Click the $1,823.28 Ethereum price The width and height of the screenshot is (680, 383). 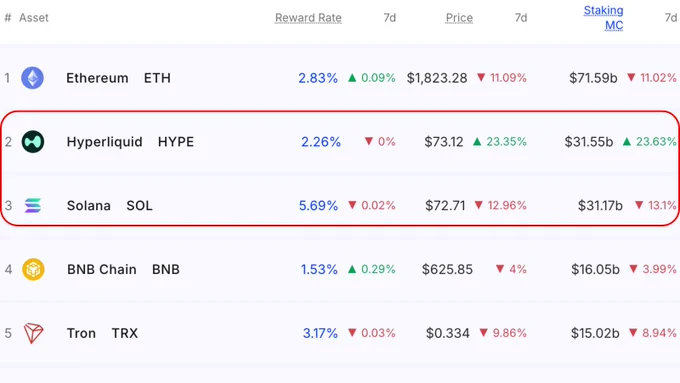point(437,78)
